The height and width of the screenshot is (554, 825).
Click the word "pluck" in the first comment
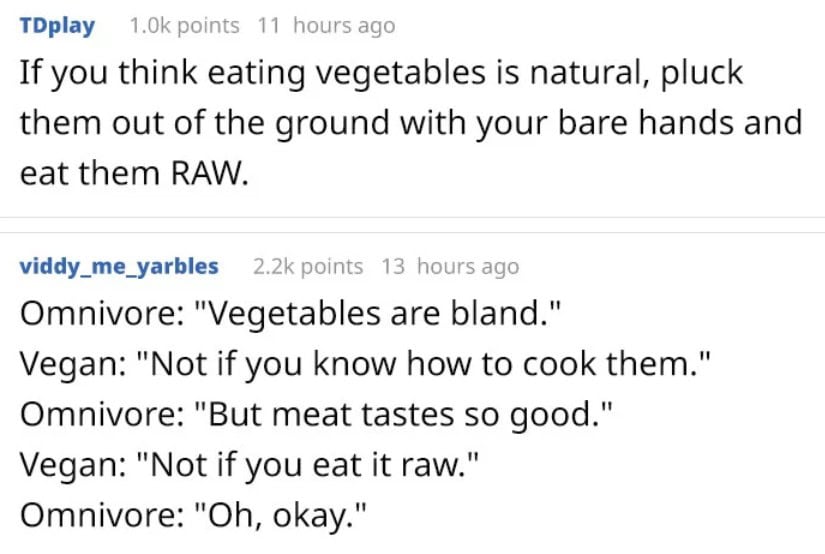702,73
